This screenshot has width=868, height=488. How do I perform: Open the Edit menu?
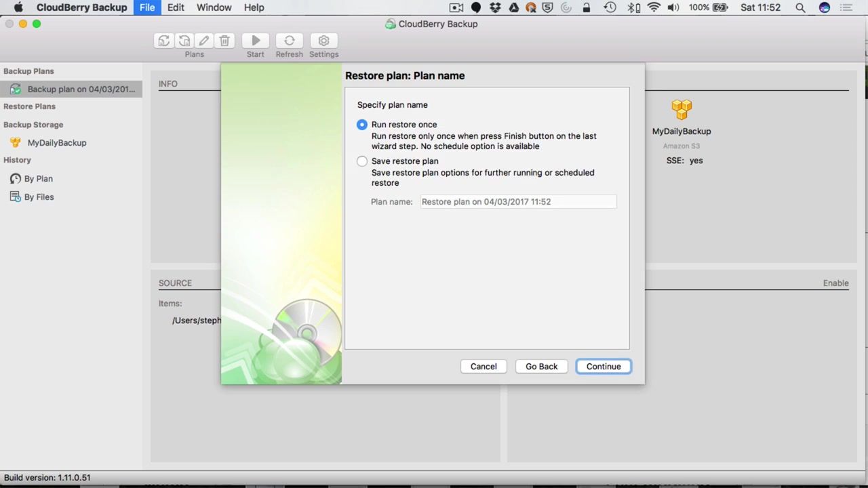[176, 7]
